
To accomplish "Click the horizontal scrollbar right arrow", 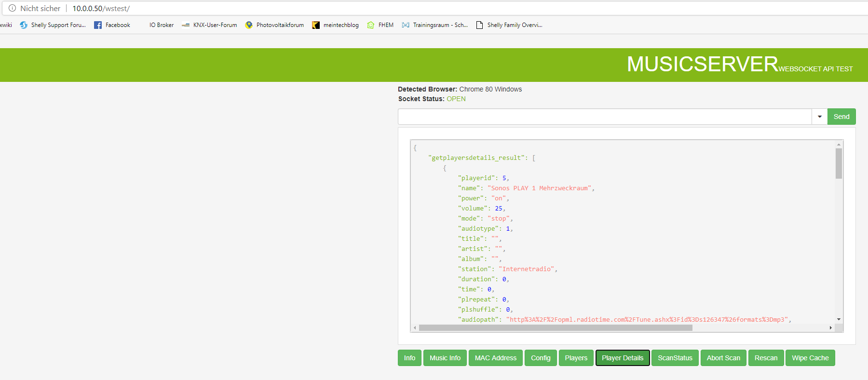I will click(830, 328).
